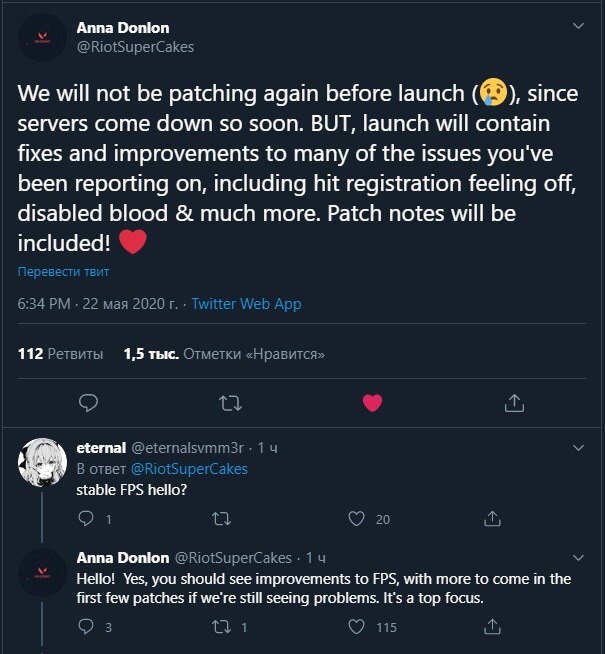Open the Twitter Web App source link
605x654 pixels.
[246, 304]
